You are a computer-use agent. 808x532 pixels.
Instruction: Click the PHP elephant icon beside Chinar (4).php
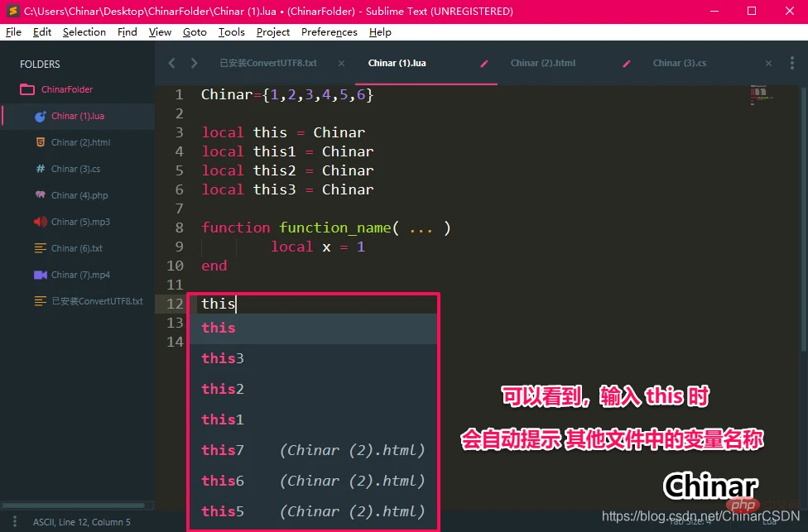[x=41, y=194]
